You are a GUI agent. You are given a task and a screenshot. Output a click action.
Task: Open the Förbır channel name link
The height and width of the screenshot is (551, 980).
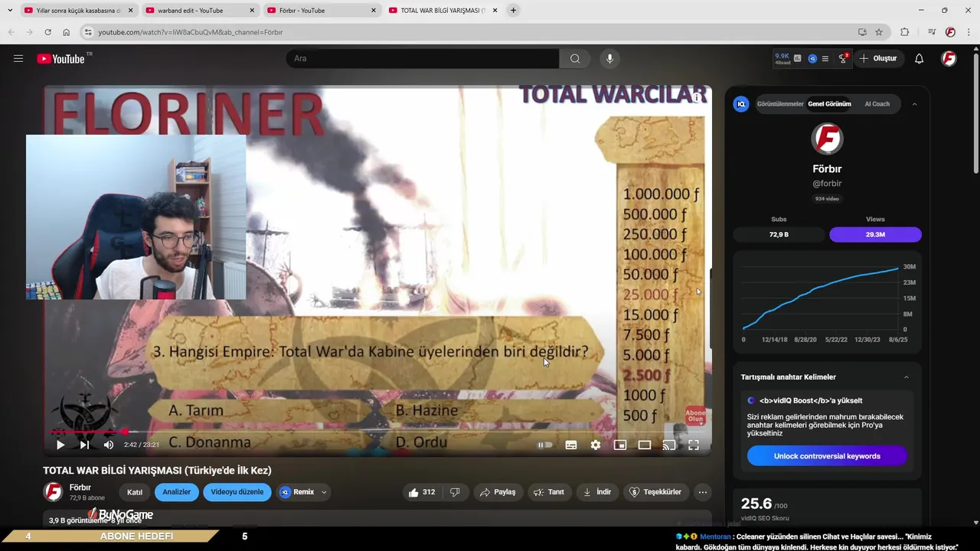[80, 487]
